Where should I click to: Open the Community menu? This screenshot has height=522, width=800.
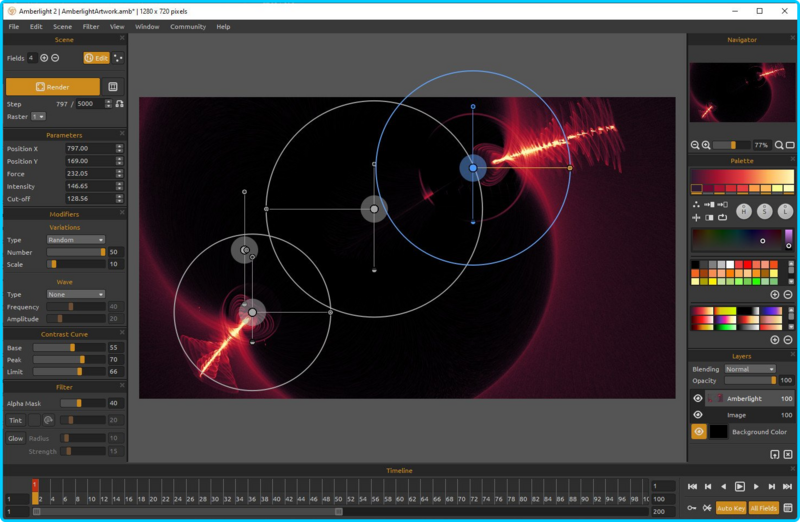188,27
